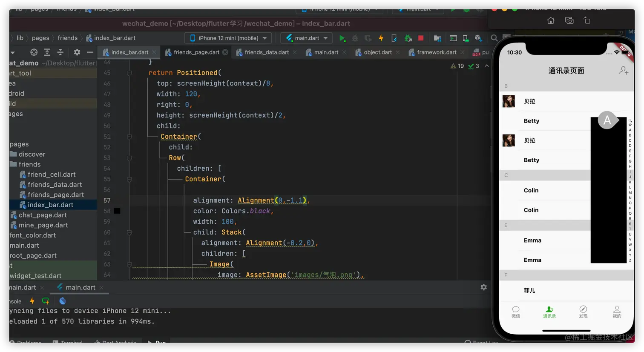644x352 pixels.
Task: Trigger Flutter Hot Reload lightning icon
Action: click(x=381, y=38)
